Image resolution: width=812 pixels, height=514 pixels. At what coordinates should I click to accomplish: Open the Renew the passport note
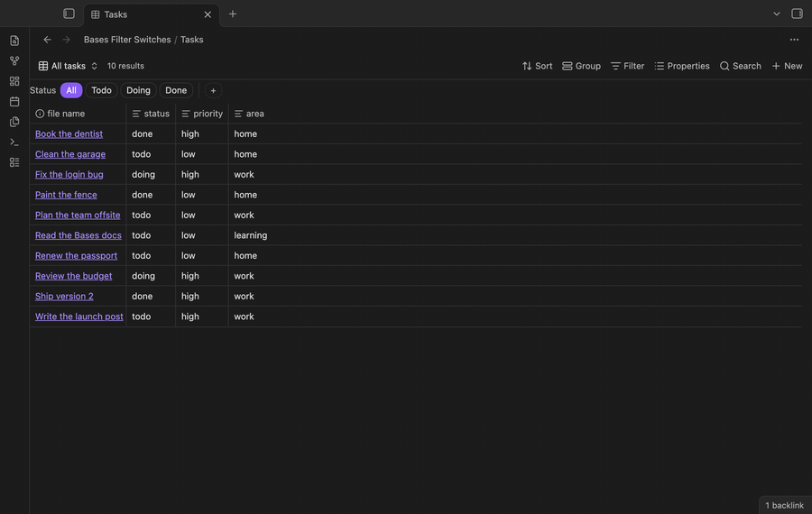pos(76,256)
